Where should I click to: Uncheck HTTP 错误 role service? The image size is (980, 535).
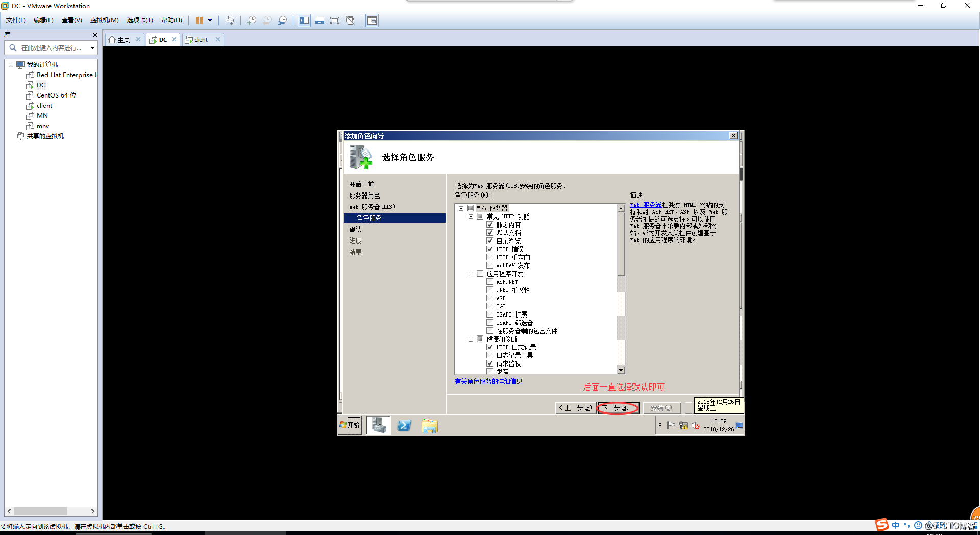click(489, 249)
